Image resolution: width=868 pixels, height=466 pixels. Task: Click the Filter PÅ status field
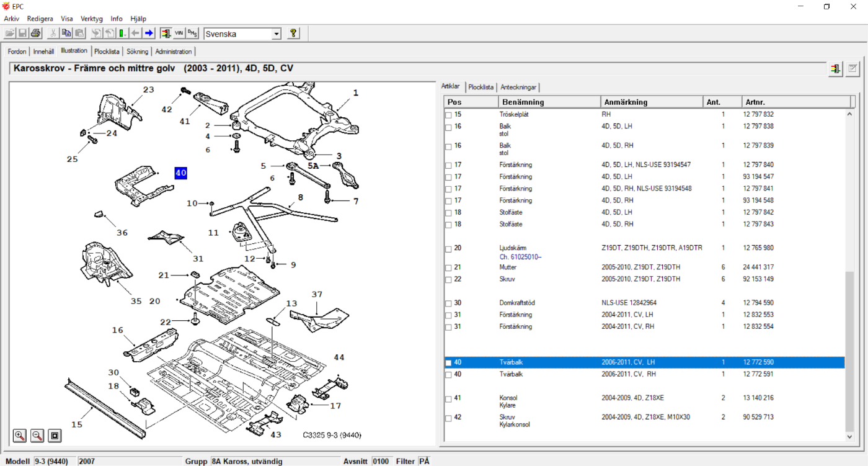point(424,461)
